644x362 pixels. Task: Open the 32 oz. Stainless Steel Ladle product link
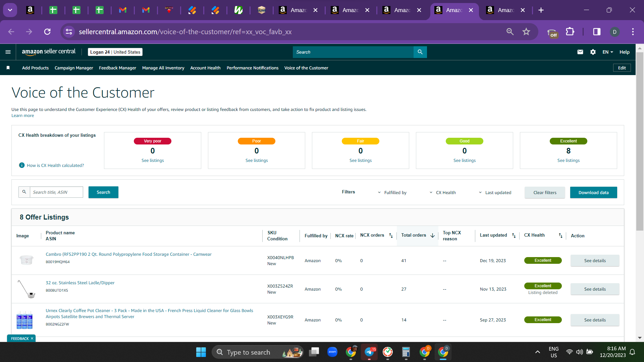coord(80,283)
